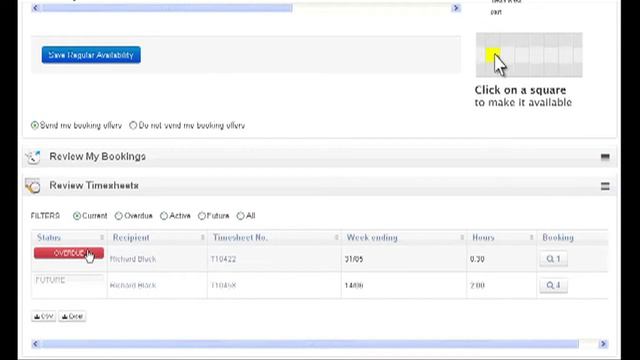
Task: Click the 0.30 hours cell
Action: [477, 259]
